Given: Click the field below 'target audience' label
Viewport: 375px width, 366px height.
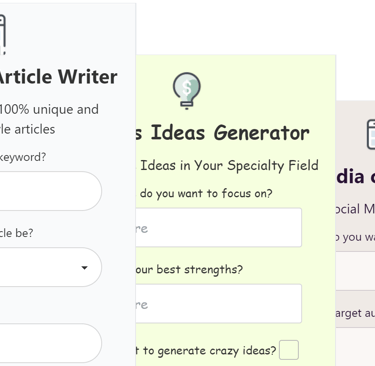Looking at the screenshot, I should coord(355,347).
